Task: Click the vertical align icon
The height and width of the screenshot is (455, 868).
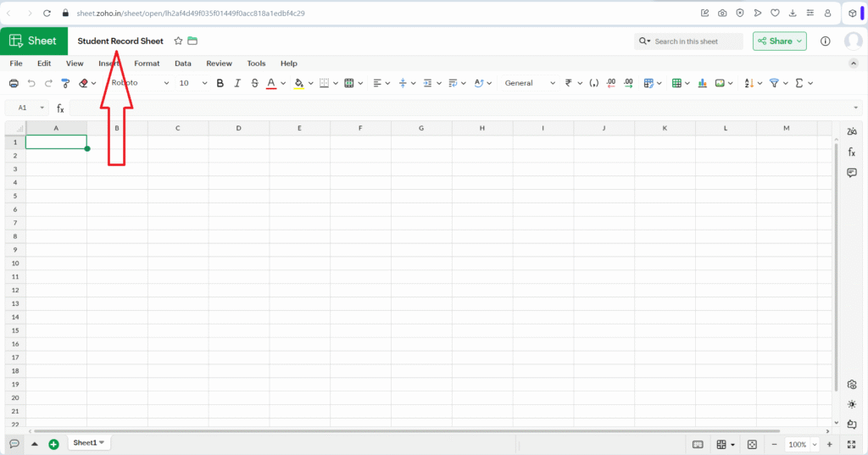Action: 403,83
